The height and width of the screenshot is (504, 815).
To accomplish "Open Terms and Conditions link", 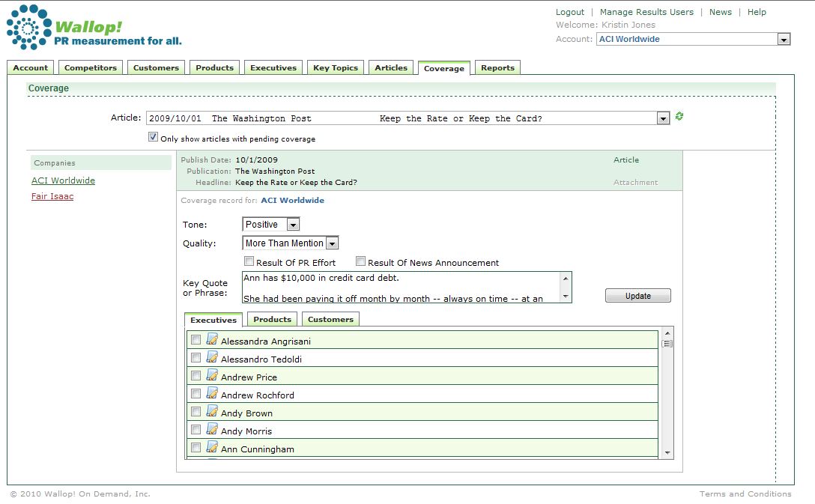I will pyautogui.click(x=745, y=494).
